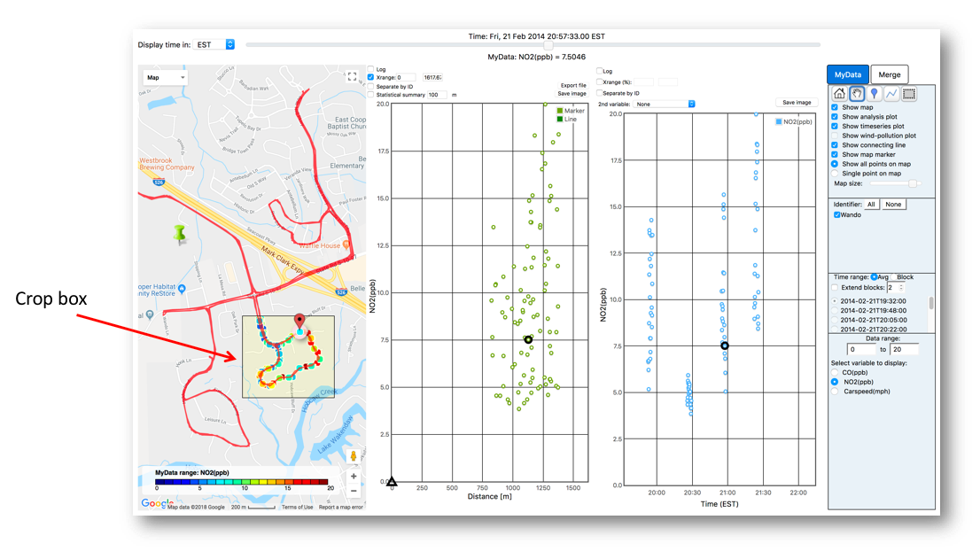Select the line chart tool icon
980x551 pixels.
891,94
